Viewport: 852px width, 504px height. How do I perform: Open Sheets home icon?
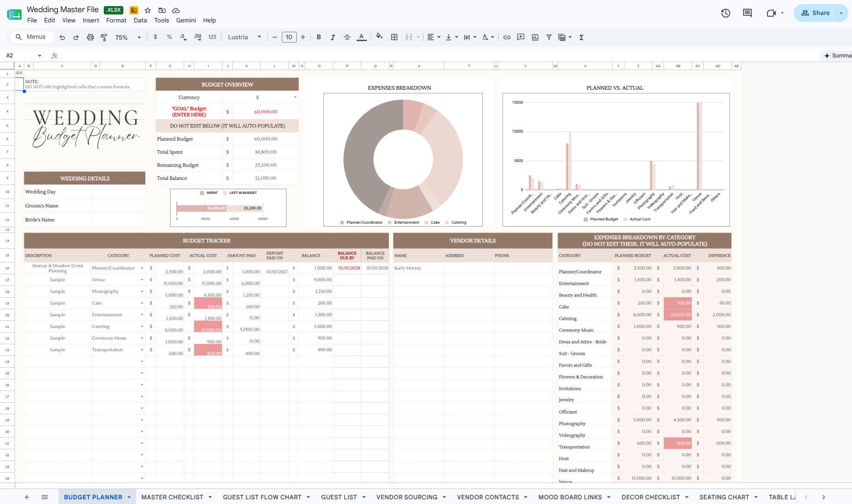pyautogui.click(x=14, y=14)
